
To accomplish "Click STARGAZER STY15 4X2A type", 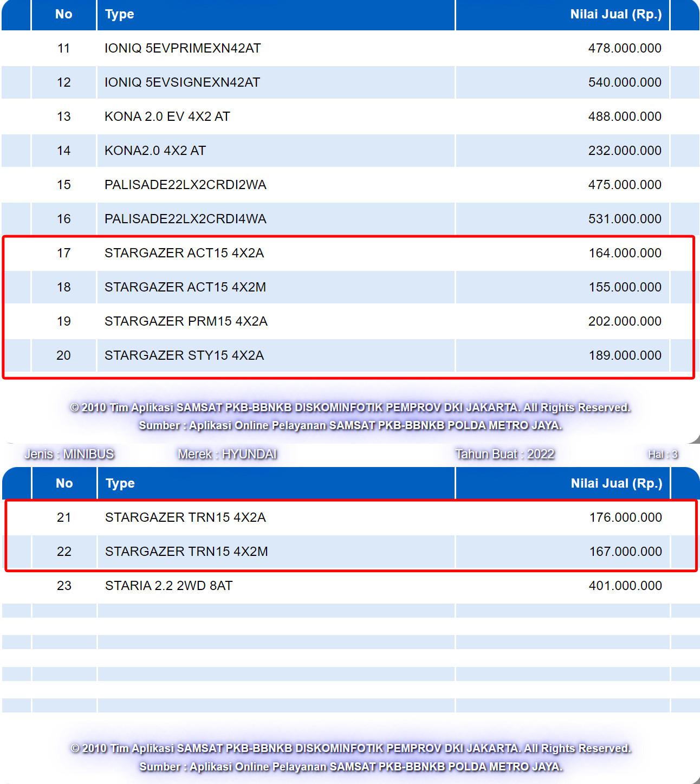I will coord(184,355).
